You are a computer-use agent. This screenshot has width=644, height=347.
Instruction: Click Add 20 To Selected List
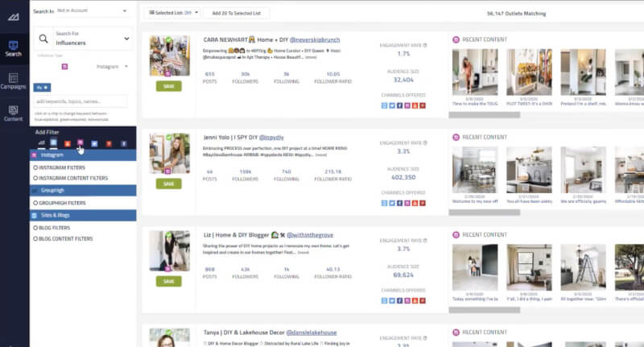point(236,13)
